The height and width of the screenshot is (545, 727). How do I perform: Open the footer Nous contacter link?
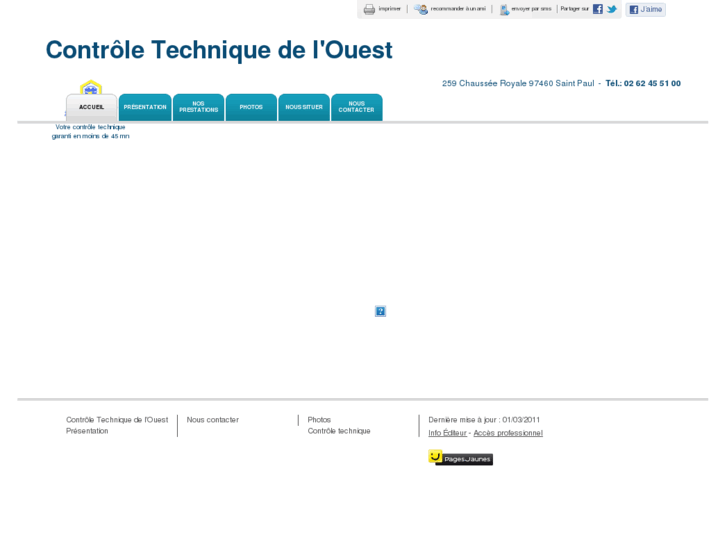pyautogui.click(x=213, y=420)
